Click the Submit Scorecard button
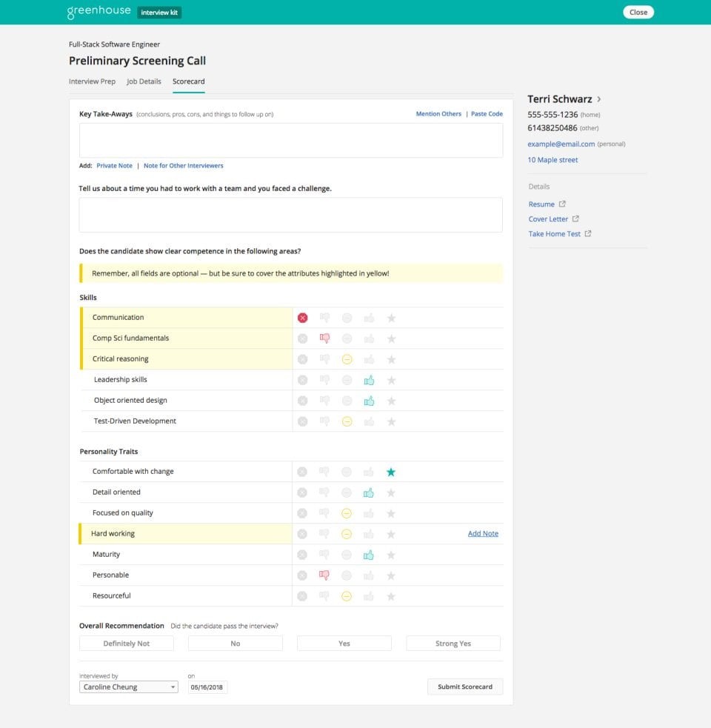Image resolution: width=711 pixels, height=728 pixels. pyautogui.click(x=465, y=687)
